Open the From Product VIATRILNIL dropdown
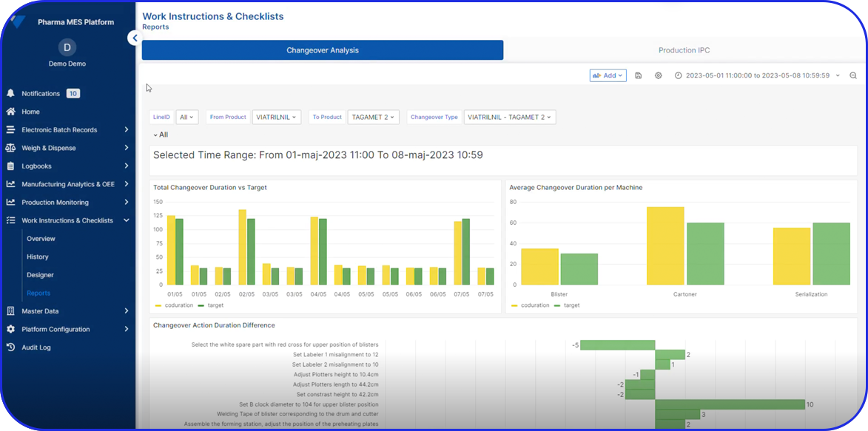 pos(276,117)
